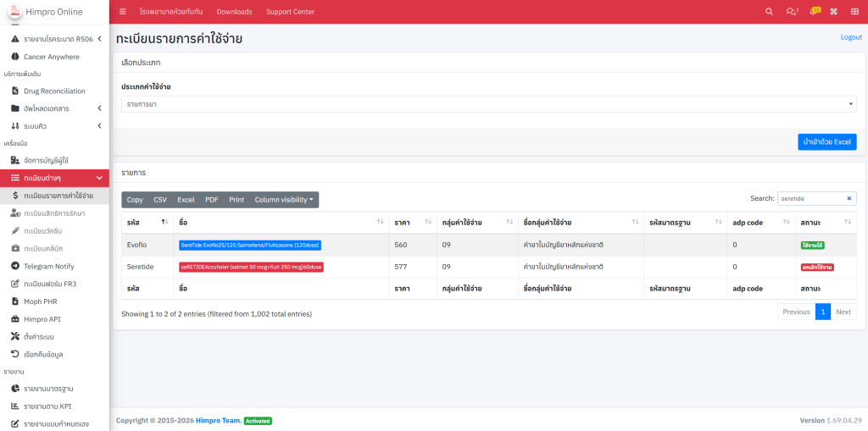Clear the search box using the x icon
The height and width of the screenshot is (431, 868).
point(849,198)
